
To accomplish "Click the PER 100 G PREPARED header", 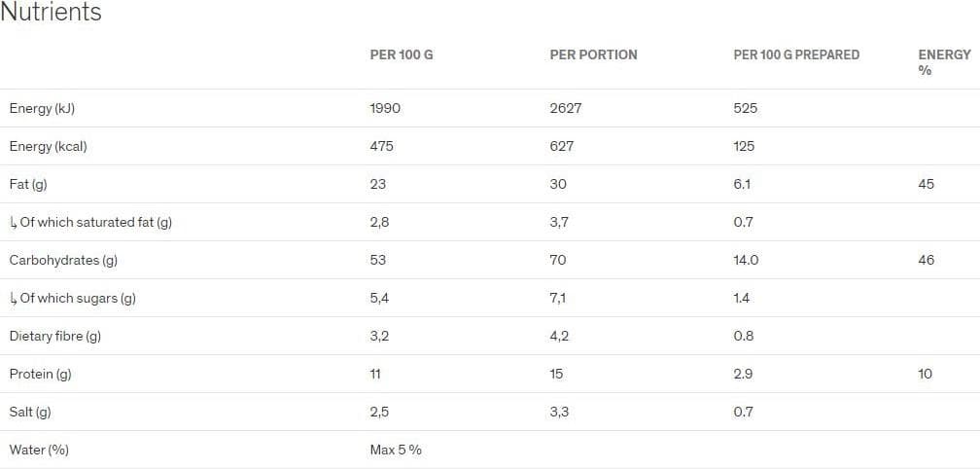I will click(x=796, y=55).
